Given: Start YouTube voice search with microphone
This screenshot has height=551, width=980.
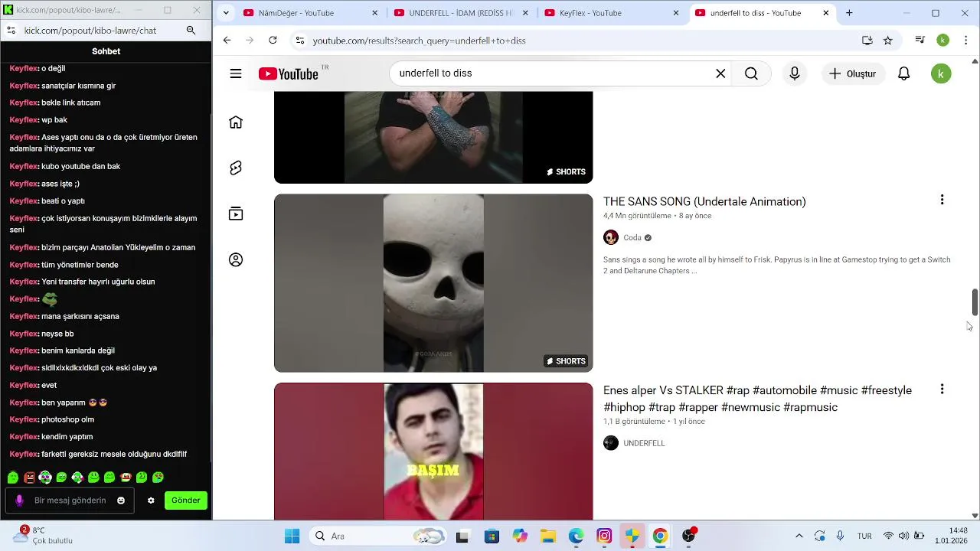Looking at the screenshot, I should click(x=795, y=73).
